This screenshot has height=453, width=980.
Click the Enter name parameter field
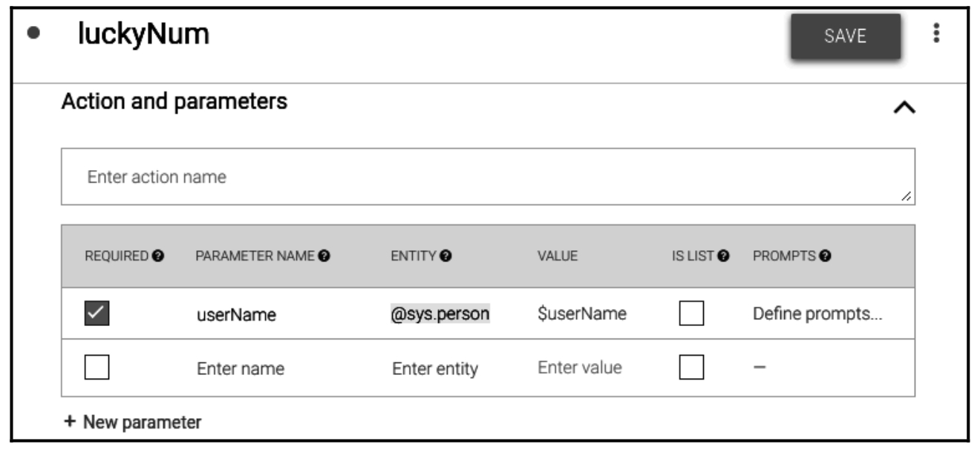click(x=241, y=368)
